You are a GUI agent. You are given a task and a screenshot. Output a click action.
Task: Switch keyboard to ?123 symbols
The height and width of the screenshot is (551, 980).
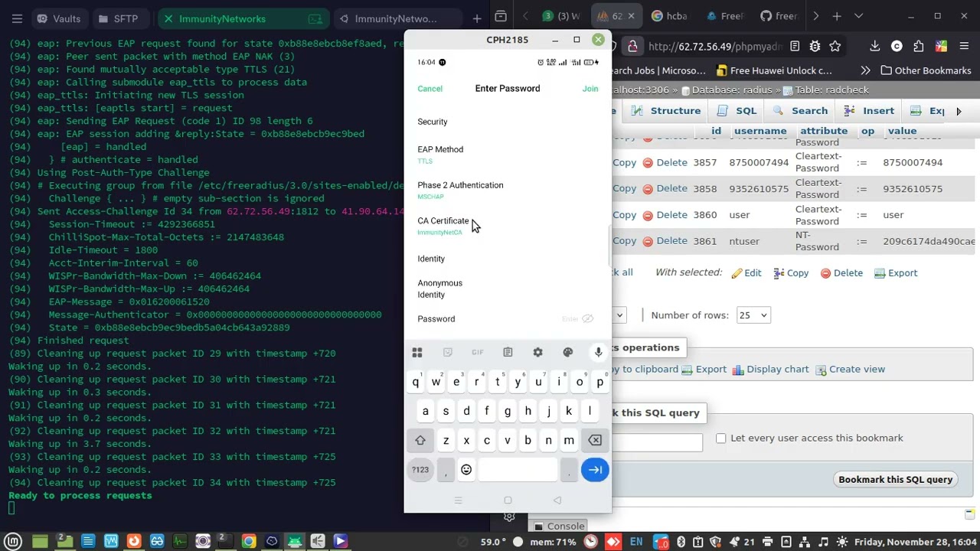click(420, 469)
